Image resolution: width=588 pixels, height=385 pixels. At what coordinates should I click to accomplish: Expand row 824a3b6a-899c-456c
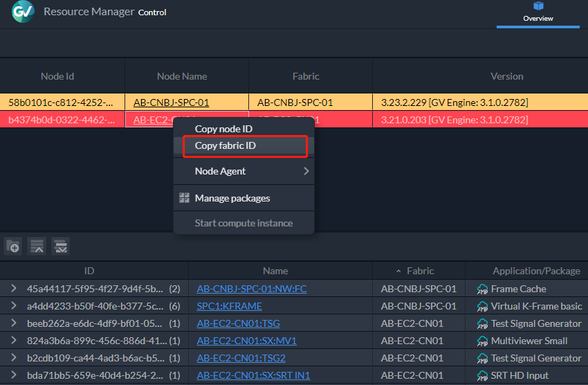[x=14, y=340]
